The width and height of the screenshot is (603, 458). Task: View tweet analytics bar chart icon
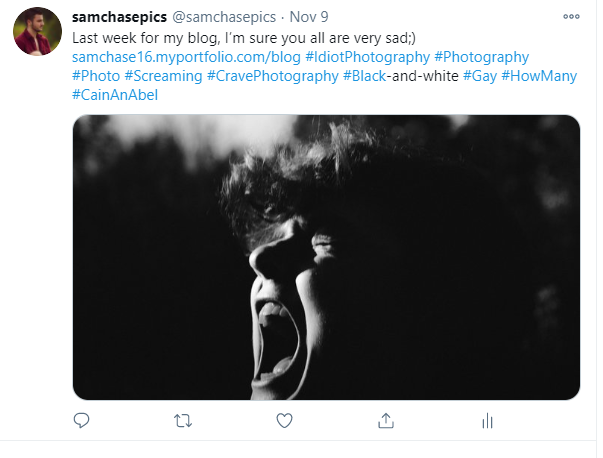(x=487, y=420)
